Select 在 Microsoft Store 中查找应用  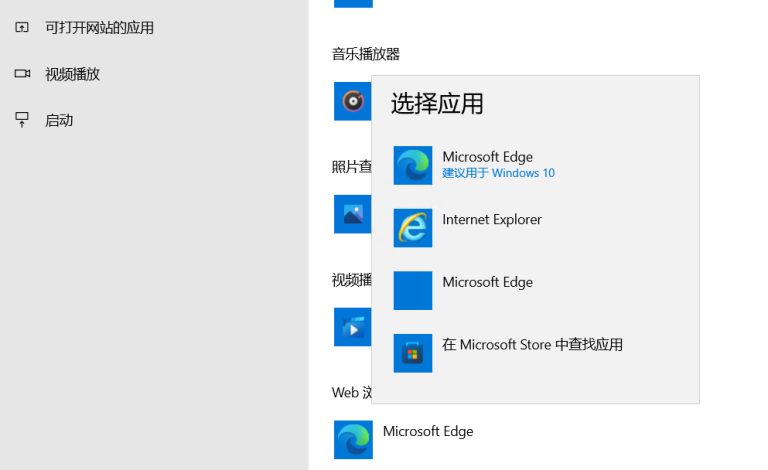pyautogui.click(x=535, y=353)
